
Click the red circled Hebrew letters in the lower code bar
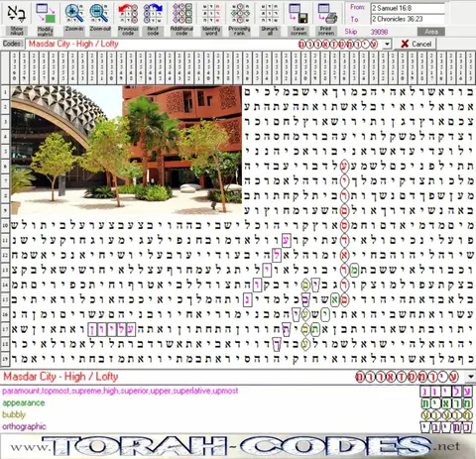408,377
